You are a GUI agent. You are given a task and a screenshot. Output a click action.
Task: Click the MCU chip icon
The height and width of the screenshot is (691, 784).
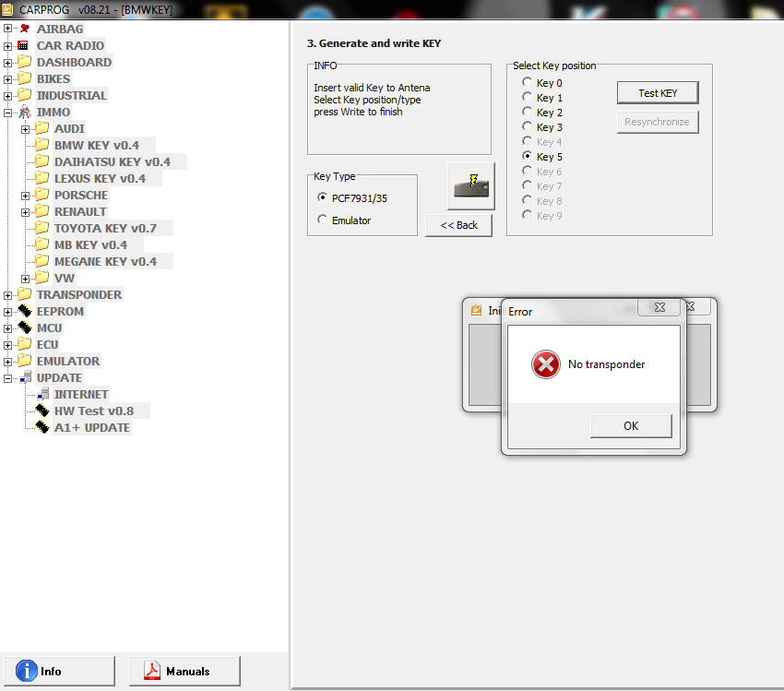tap(25, 328)
